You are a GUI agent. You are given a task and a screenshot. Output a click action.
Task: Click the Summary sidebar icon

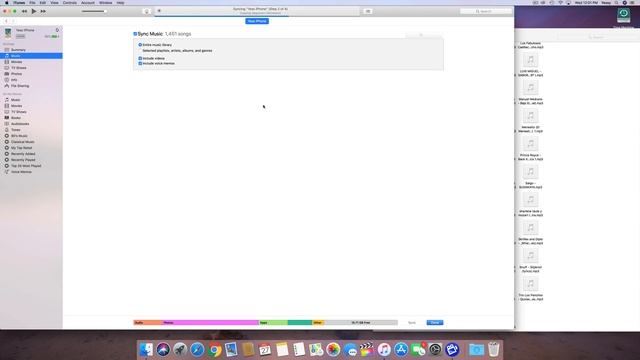7,50
